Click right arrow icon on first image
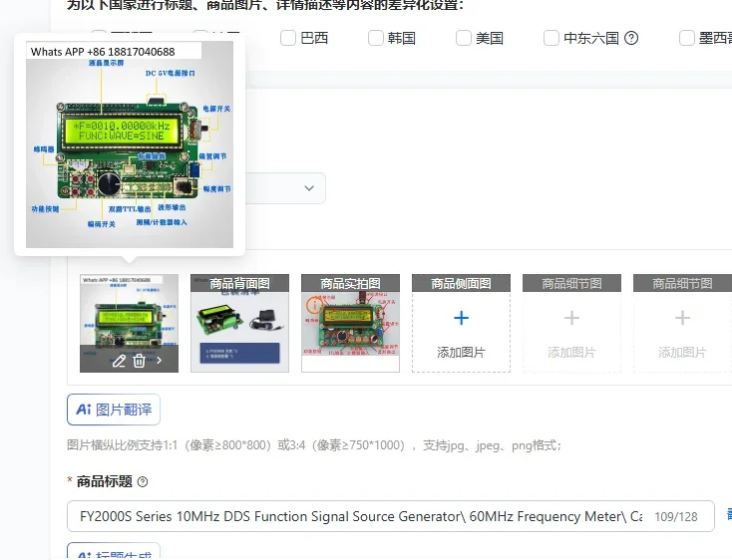The height and width of the screenshot is (560, 732). click(160, 361)
